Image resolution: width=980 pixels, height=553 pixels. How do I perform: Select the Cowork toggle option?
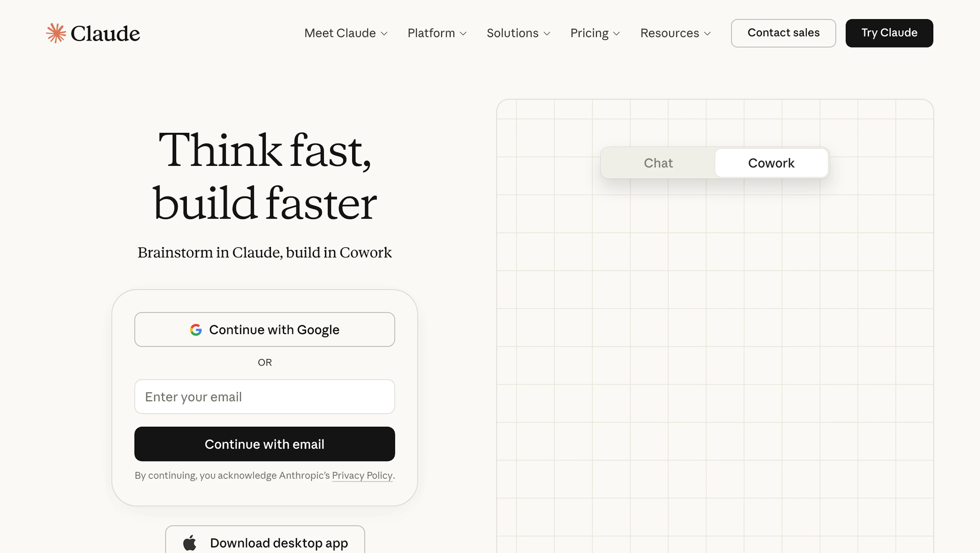(x=771, y=163)
